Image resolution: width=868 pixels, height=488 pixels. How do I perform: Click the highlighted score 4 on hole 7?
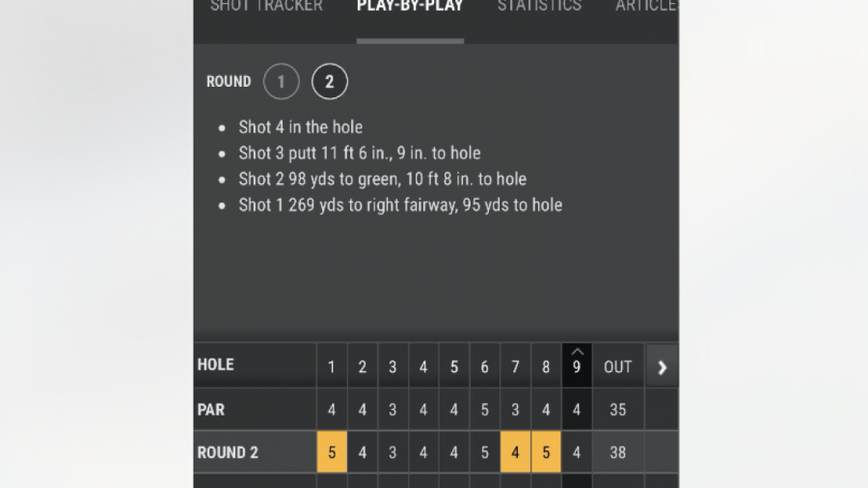pyautogui.click(x=515, y=452)
